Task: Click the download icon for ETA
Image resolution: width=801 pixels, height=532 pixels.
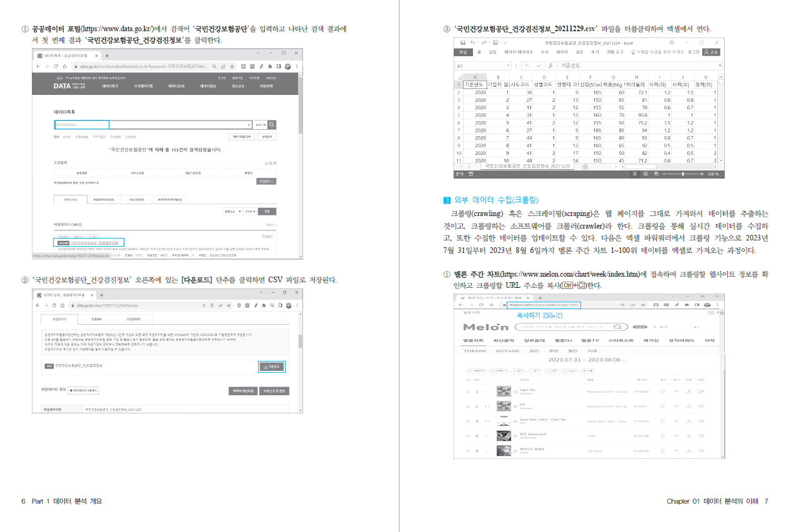Action: (x=688, y=406)
